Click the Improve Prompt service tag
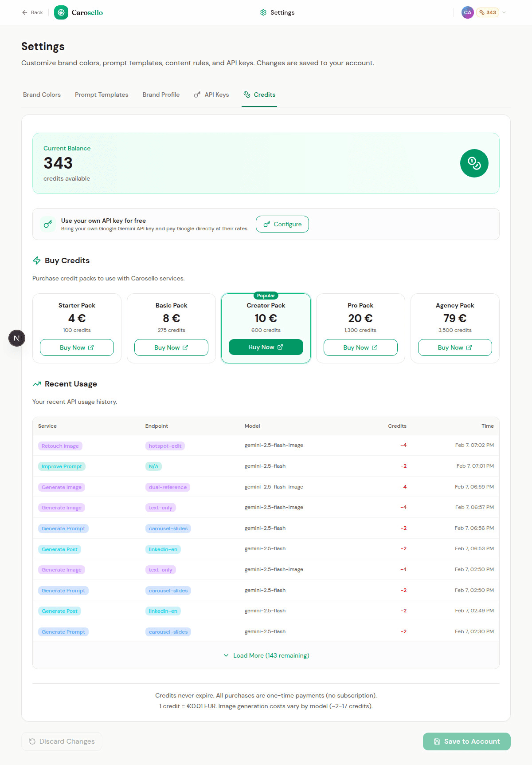The image size is (532, 765). pyautogui.click(x=62, y=466)
